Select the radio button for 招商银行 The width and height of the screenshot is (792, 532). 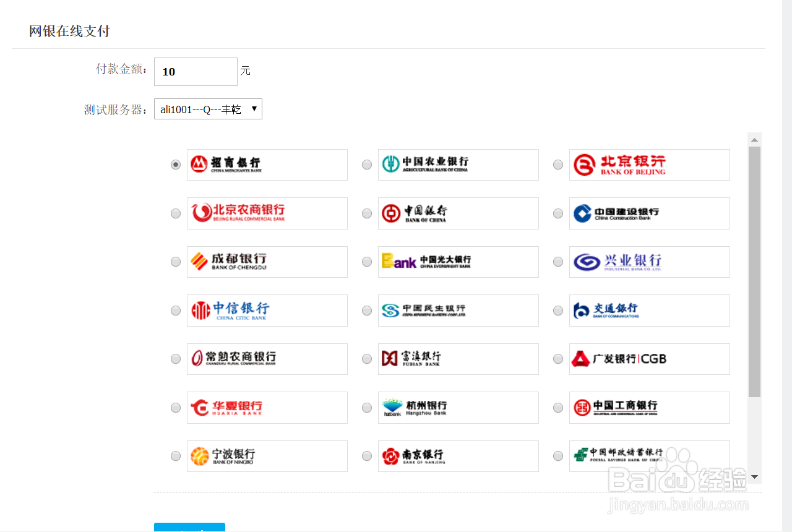(176, 165)
